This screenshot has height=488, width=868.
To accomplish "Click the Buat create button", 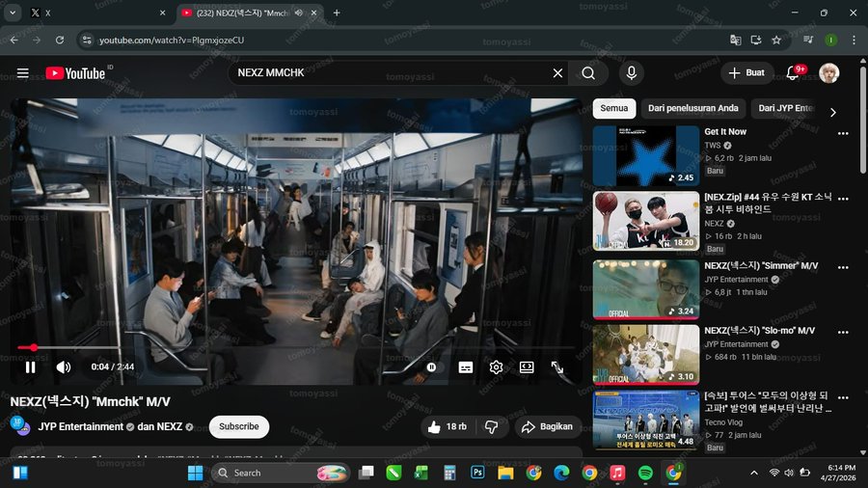I will [746, 73].
